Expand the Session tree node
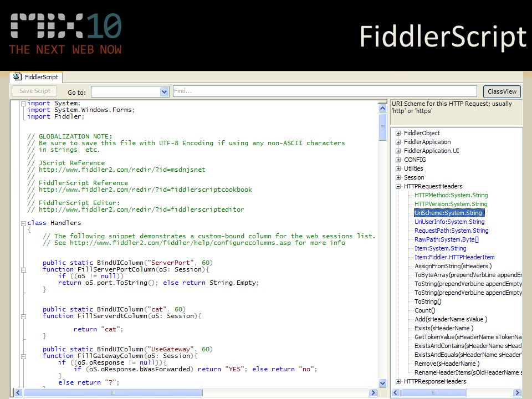 (398, 177)
